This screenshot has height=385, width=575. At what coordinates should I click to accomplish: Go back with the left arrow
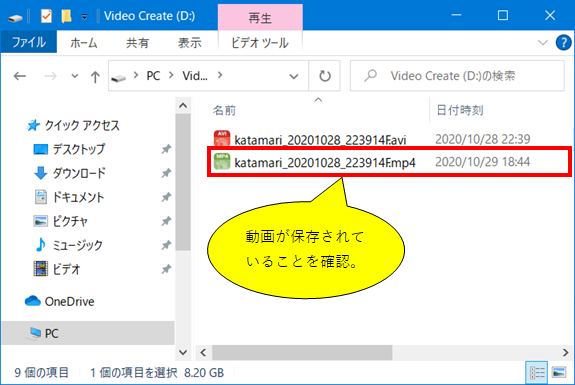pyautogui.click(x=20, y=76)
